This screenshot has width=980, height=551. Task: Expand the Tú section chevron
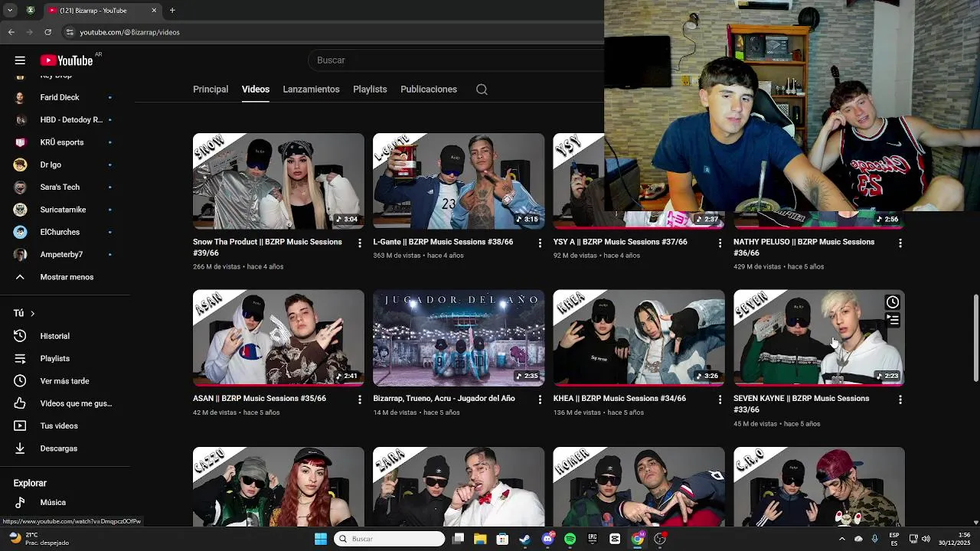click(32, 313)
